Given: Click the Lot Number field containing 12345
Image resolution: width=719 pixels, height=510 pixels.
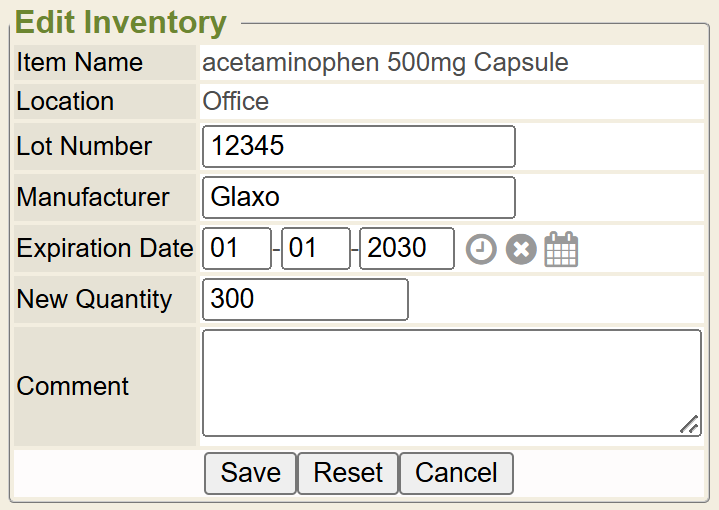Looking at the screenshot, I should click(358, 147).
